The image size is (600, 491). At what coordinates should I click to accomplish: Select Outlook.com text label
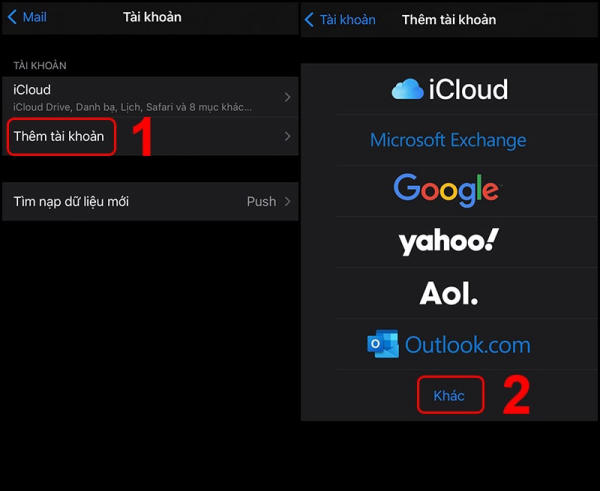[x=468, y=344]
